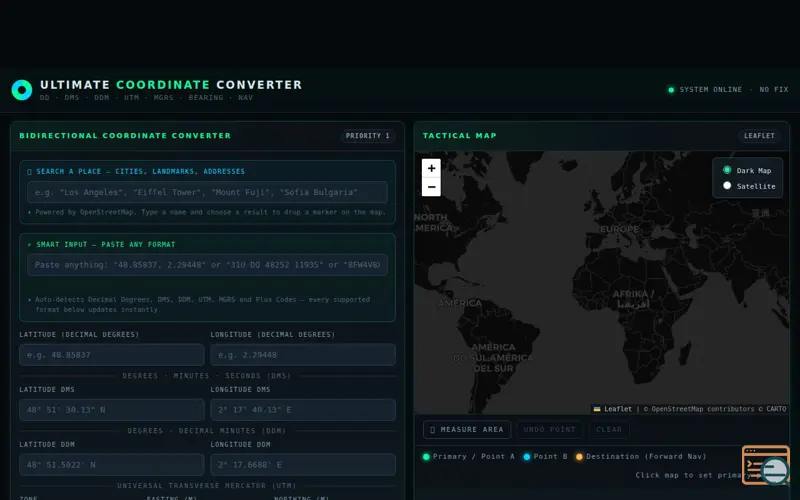Click the Longitude DMS input field
This screenshot has width=800, height=500.
pos(303,410)
